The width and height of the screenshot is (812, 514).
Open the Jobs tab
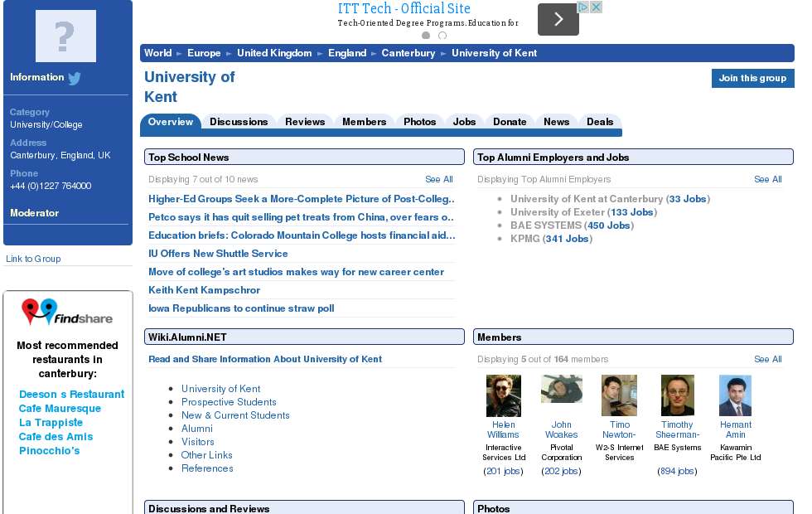point(464,122)
